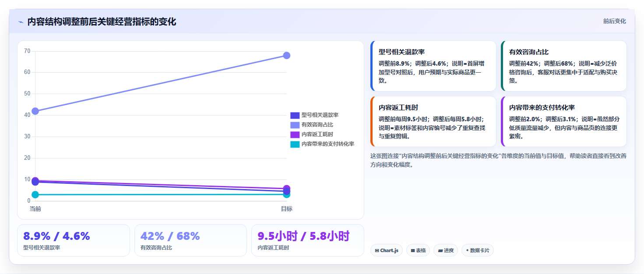
Task: Click the 有效咨询占比 data point at 68
Action: pyautogui.click(x=287, y=56)
